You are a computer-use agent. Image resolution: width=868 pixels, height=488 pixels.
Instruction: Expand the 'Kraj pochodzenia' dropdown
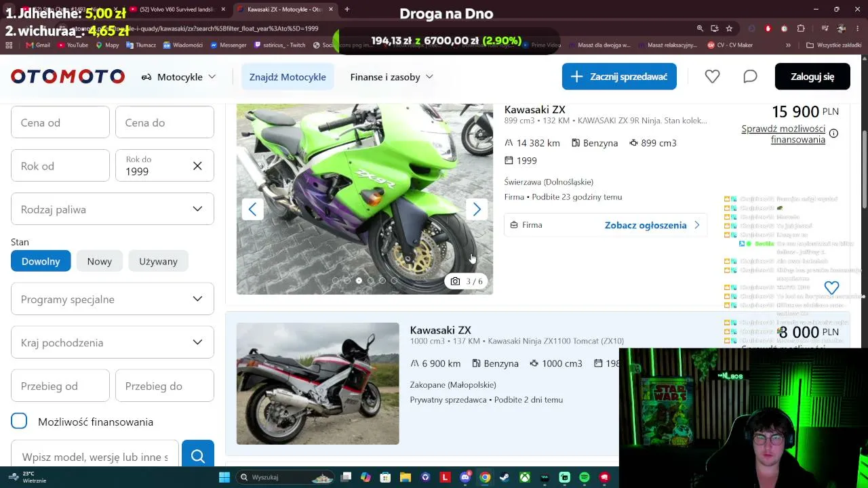pos(113,342)
